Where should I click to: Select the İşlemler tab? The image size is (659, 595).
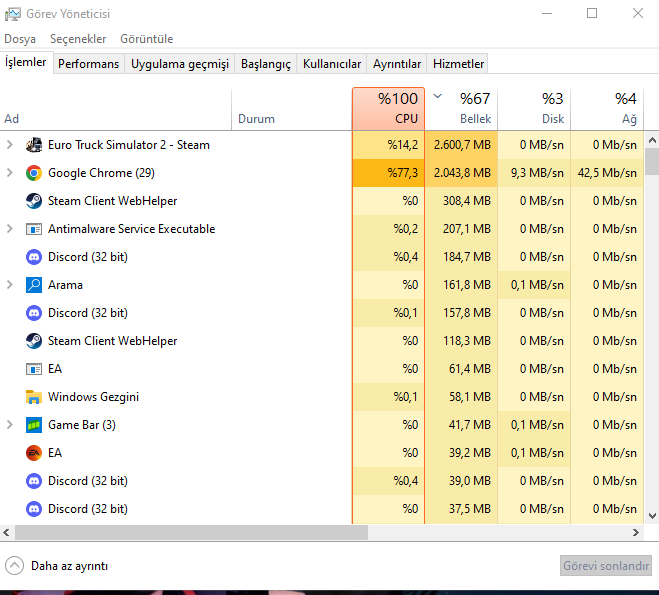26,62
